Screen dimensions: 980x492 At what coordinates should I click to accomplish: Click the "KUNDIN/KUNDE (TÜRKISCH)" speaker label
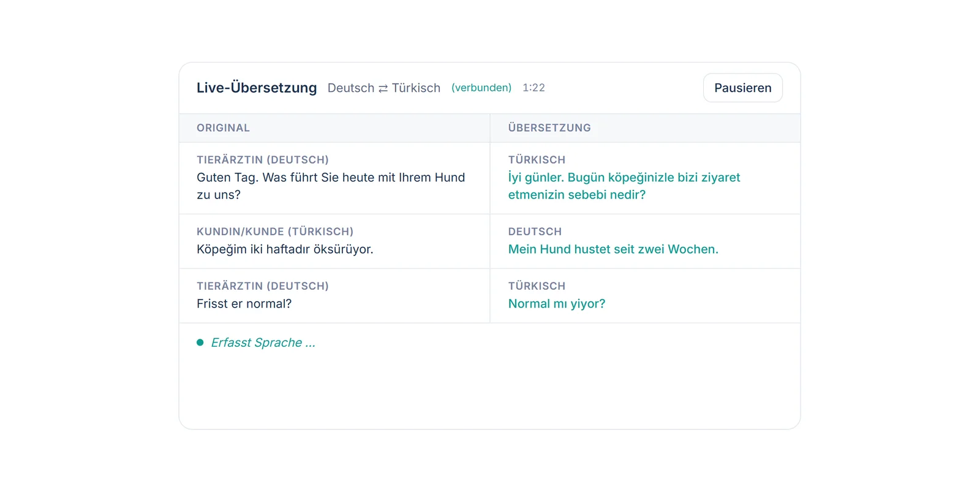(275, 232)
